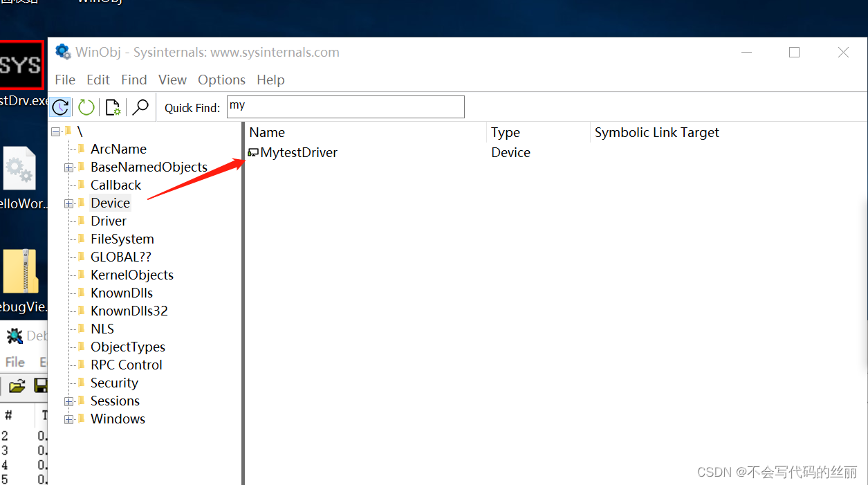Collapse the root backslash node
Image resolution: width=868 pixels, height=485 pixels.
(55, 131)
